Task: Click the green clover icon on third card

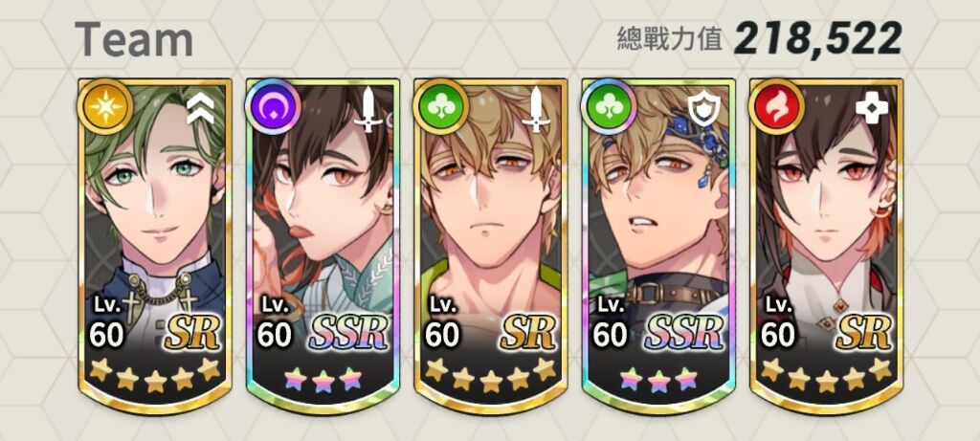Action: pos(440,107)
